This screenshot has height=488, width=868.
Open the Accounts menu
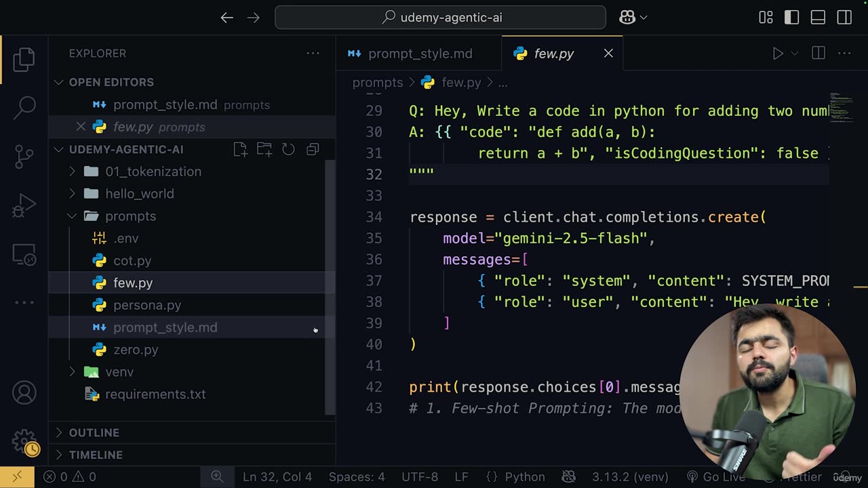[24, 393]
